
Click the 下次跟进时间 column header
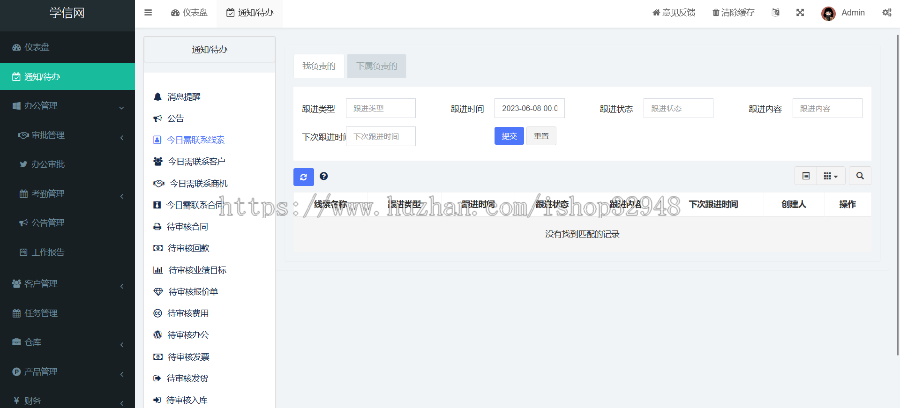pos(713,204)
